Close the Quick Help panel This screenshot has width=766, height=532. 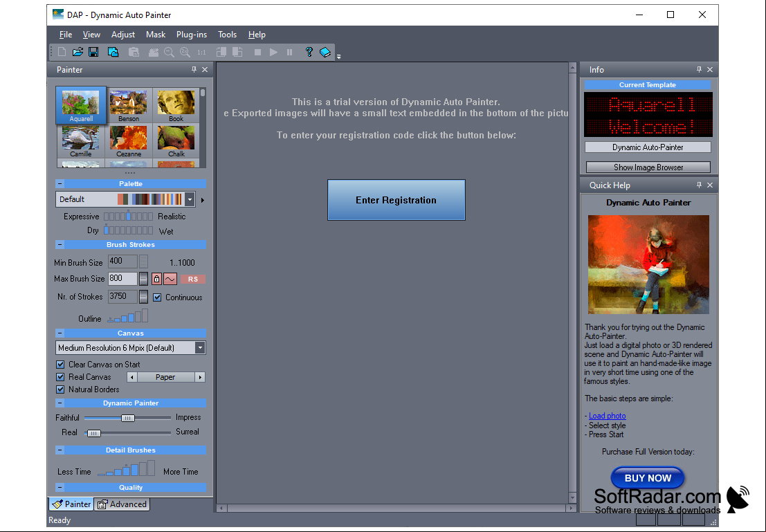[711, 185]
